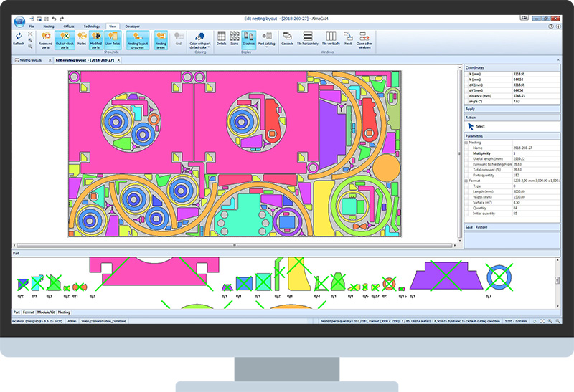The height and width of the screenshot is (392, 574).
Task: Click the Close other windows icon
Action: [364, 39]
